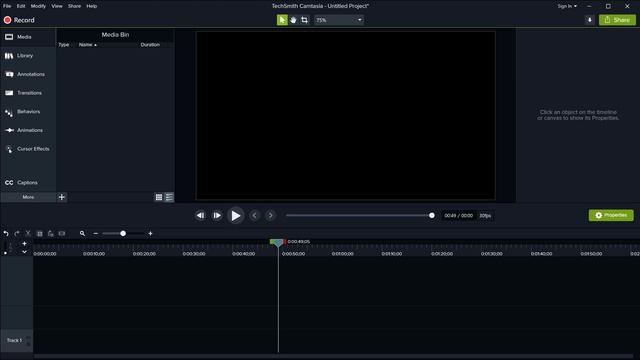This screenshot has height=360, width=640.
Task: Play the timeline preview
Action: click(x=236, y=216)
